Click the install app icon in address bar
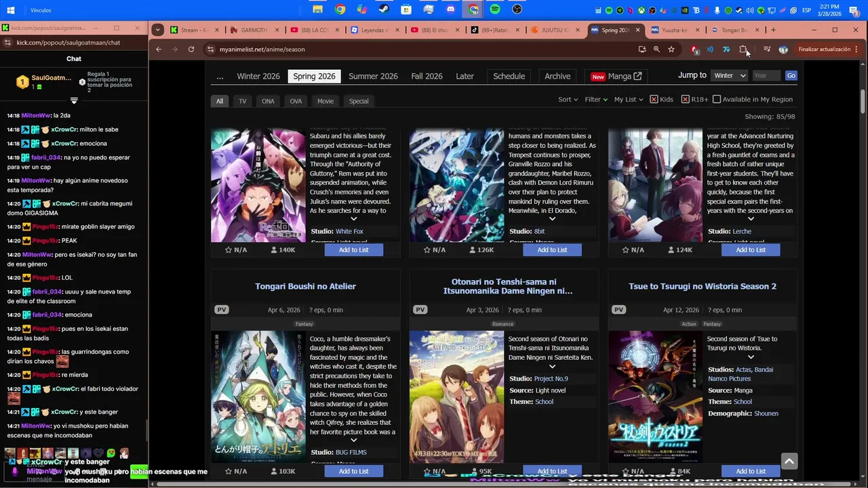Screen dimensions: 868x488 click(x=642, y=49)
